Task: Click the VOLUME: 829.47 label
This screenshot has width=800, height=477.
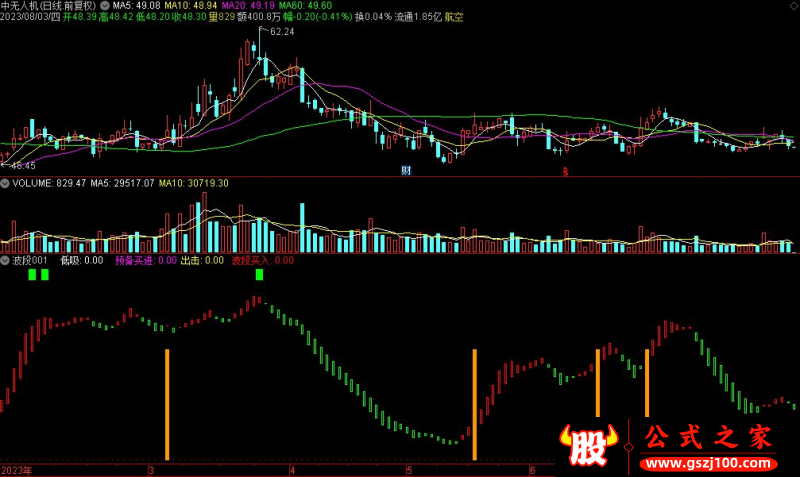Action: (49, 183)
